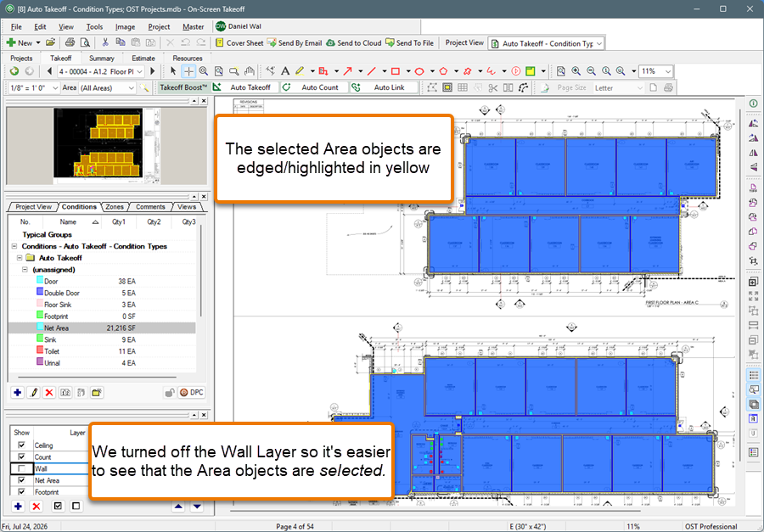Open the folder icon beside New
764x532 pixels.
[51, 43]
